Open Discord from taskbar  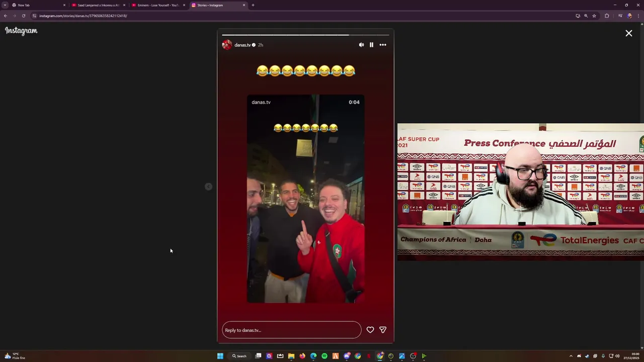347,356
